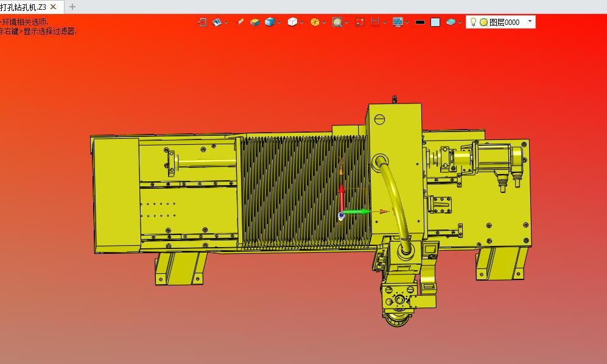Click the blue shaded cube icon
Image resolution: width=607 pixels, height=364 pixels.
coord(270,22)
